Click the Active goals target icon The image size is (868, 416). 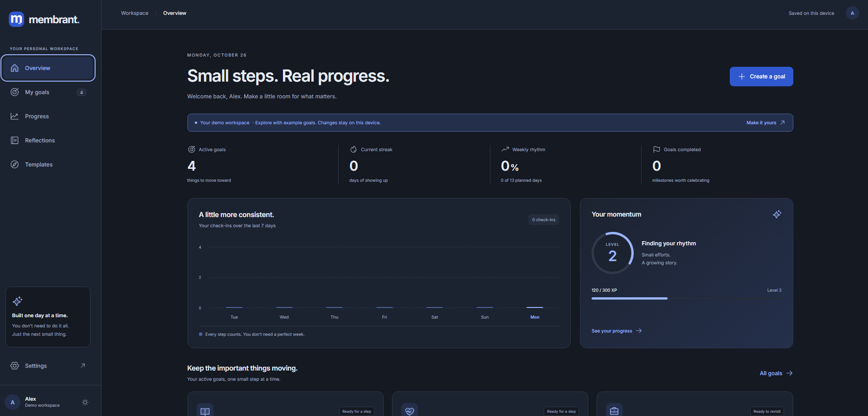click(192, 149)
